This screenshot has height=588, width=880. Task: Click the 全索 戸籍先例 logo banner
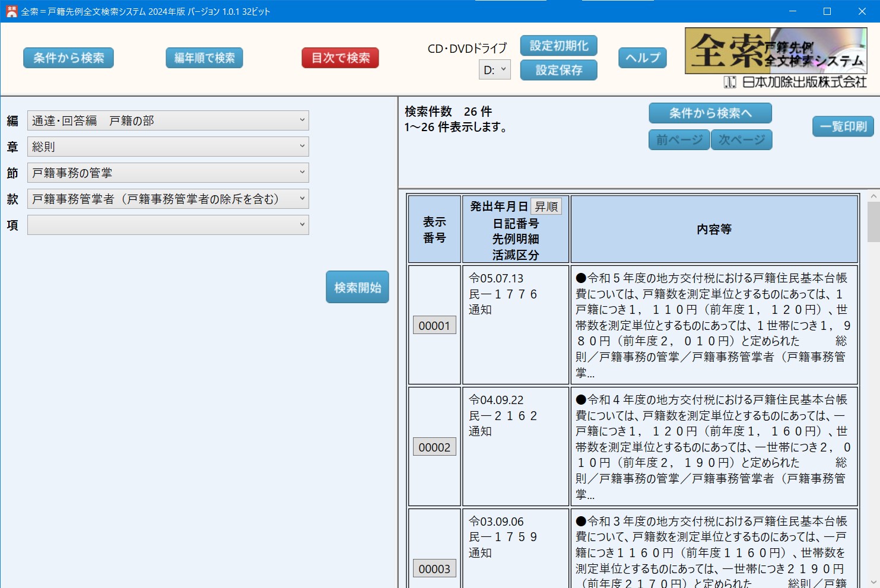pos(776,51)
